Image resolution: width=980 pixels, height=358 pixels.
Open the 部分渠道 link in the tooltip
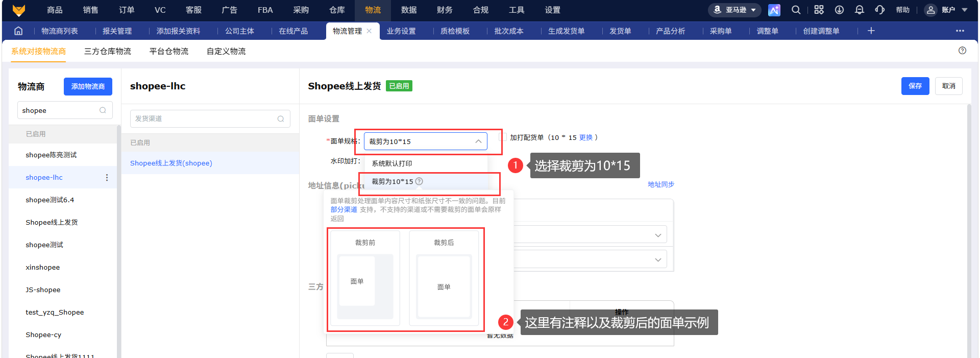tap(344, 209)
